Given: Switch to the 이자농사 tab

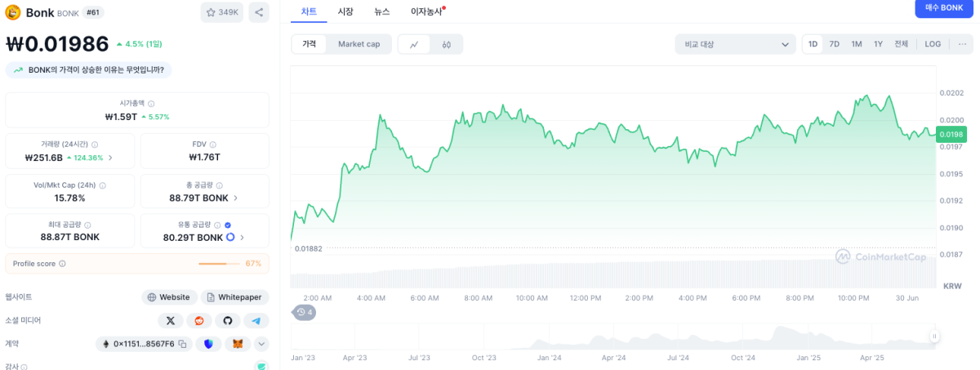Looking at the screenshot, I should [x=427, y=11].
